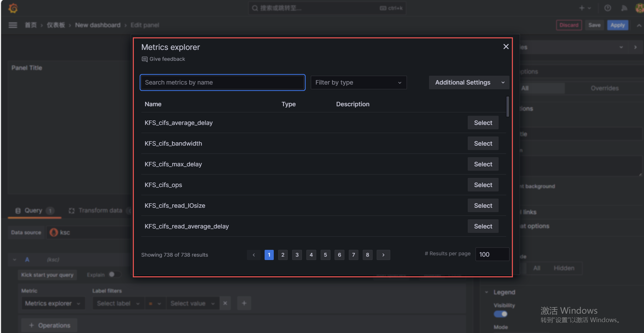Expand the Additional Settings dropdown

pos(469,82)
